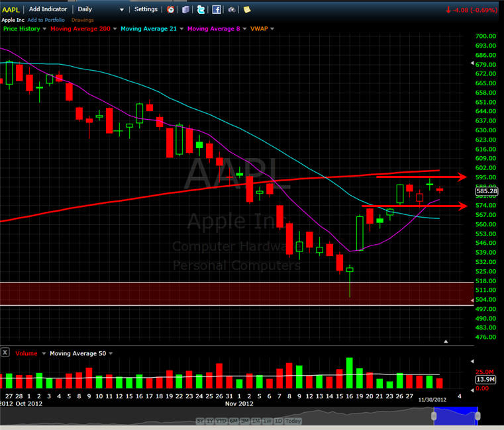504x430 pixels.
Task: Set range to 5Y
Action: 200,421
